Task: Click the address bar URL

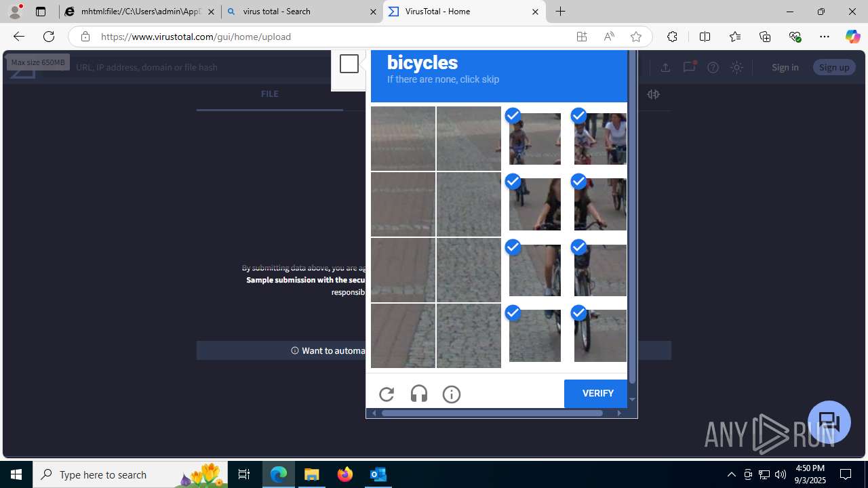Action: click(196, 37)
